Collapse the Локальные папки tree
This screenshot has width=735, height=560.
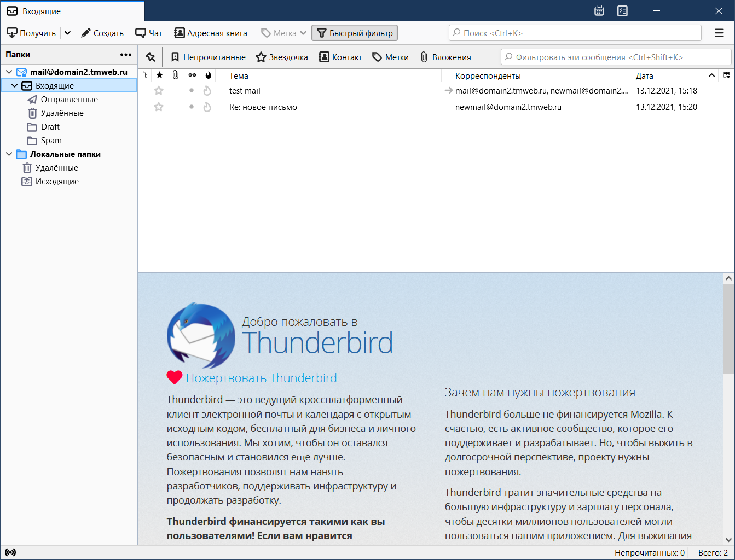[x=9, y=154]
